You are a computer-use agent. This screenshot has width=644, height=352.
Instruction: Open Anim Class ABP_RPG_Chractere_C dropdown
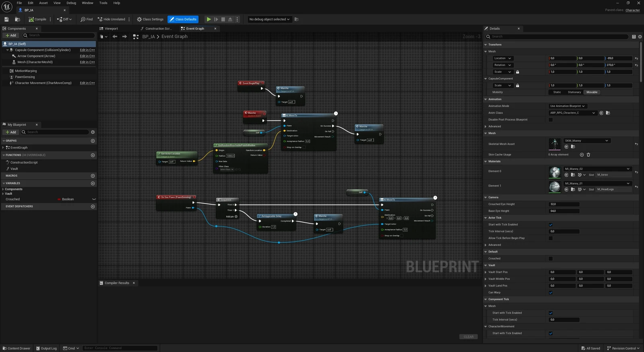[572, 113]
